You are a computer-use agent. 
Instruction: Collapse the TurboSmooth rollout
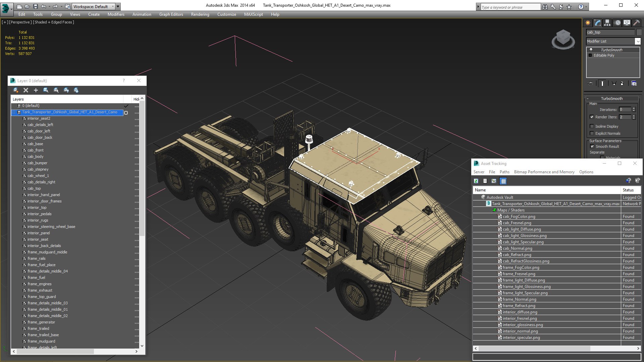click(x=588, y=99)
